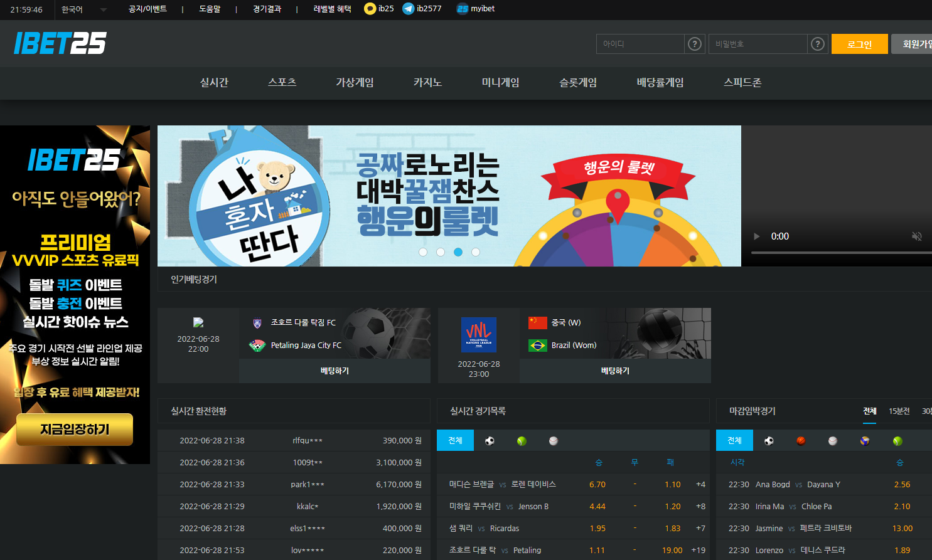Click 베팅하기 under the 중국 vs Brazil match
This screenshot has height=560, width=932.
click(615, 371)
